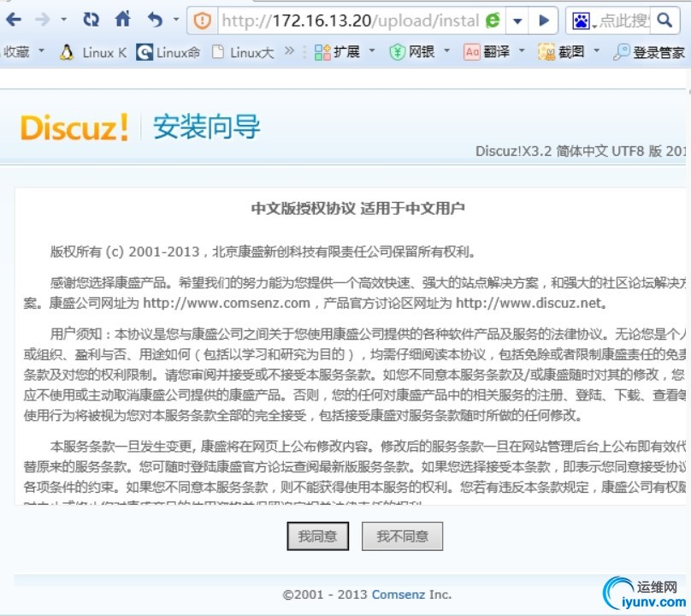Click the go/play arrow next to address bar
The height and width of the screenshot is (616, 691).
click(x=544, y=21)
